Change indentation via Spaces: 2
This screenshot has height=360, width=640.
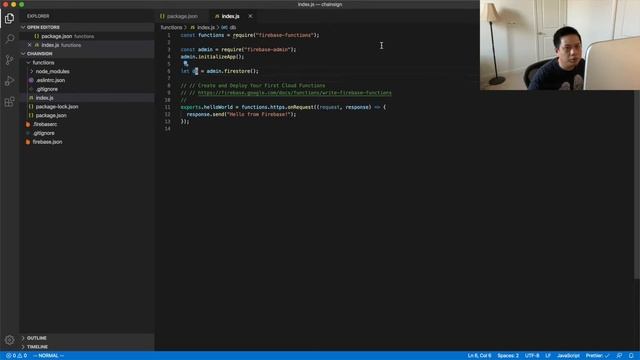508,356
